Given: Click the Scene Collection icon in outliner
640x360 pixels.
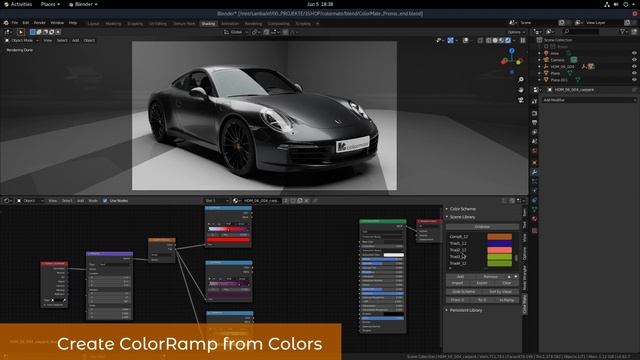Looking at the screenshot, I should coord(539,40).
